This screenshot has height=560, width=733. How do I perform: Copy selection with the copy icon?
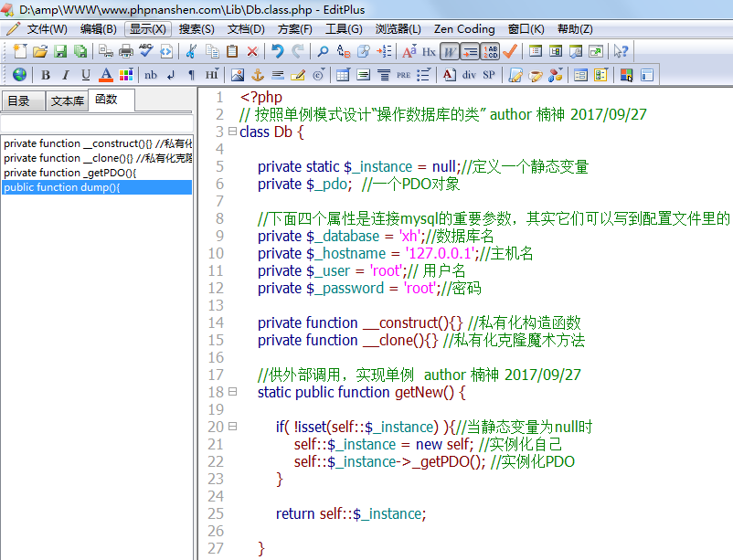coord(212,51)
